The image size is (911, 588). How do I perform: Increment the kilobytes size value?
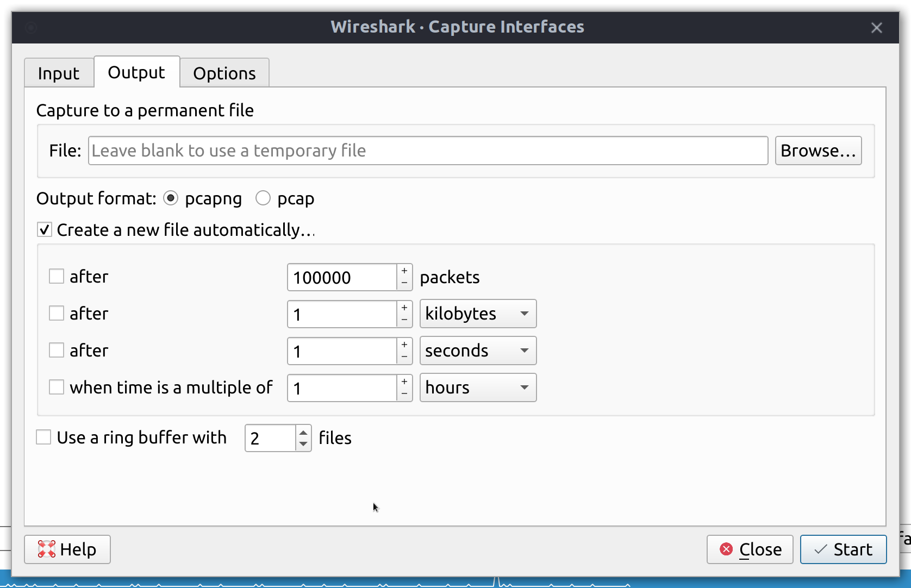click(404, 308)
